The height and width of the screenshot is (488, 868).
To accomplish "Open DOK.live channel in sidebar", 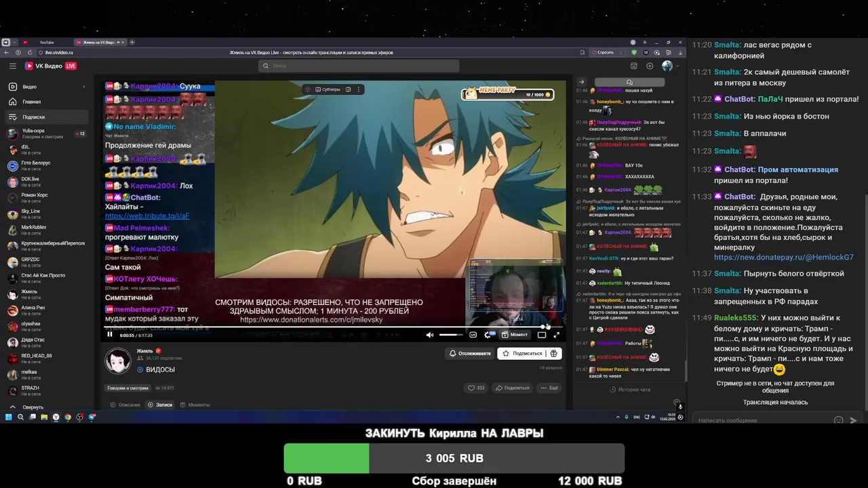I will (x=46, y=182).
